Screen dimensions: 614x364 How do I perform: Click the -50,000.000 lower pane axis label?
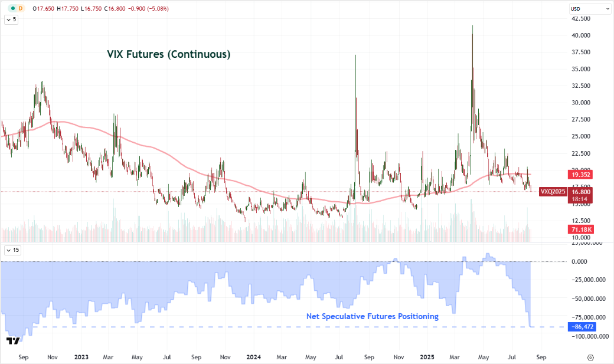coord(589,299)
